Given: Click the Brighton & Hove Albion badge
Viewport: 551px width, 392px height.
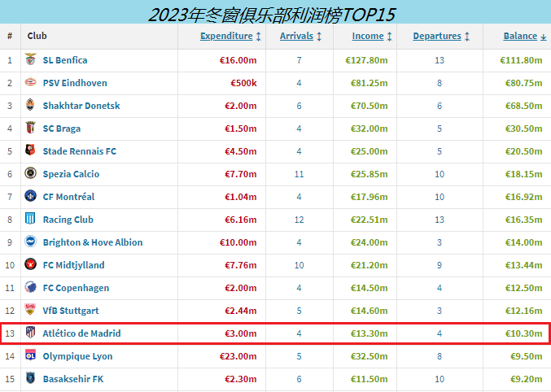Looking at the screenshot, I should point(31,242).
